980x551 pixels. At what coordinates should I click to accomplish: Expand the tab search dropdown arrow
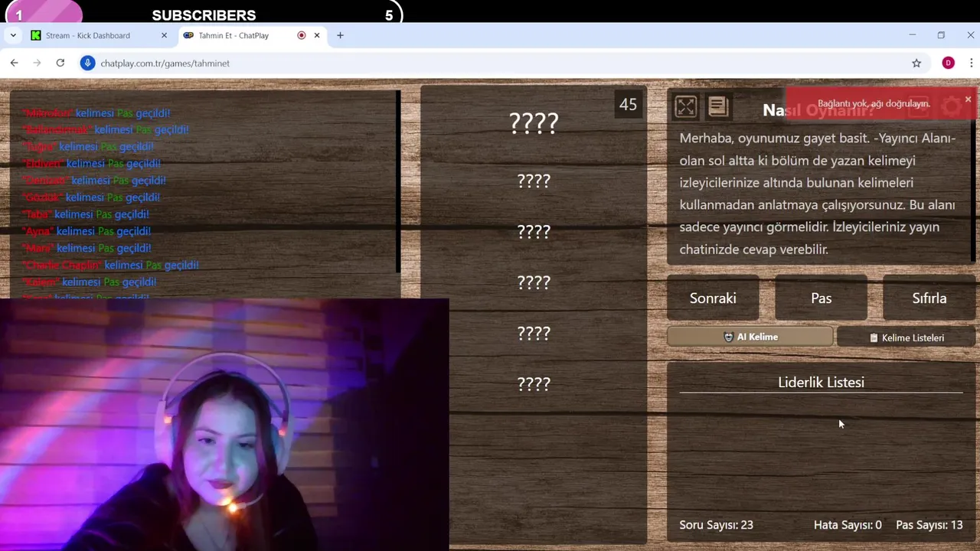click(13, 35)
